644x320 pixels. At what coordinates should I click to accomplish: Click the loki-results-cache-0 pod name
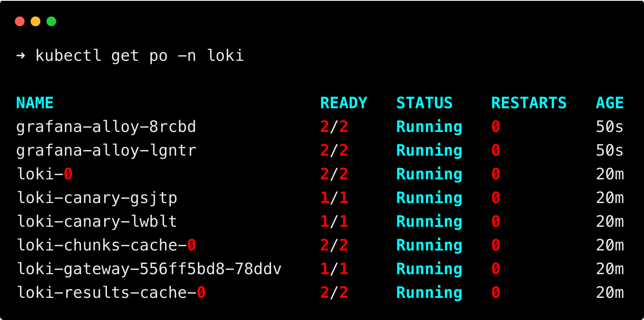[x=111, y=293]
